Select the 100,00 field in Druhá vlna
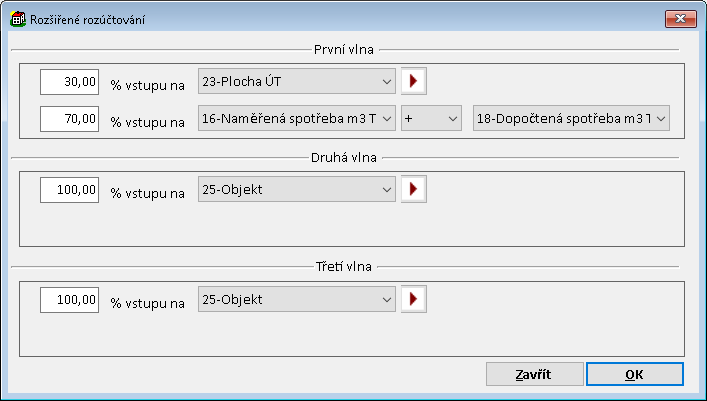707x401 pixels. pos(70,189)
